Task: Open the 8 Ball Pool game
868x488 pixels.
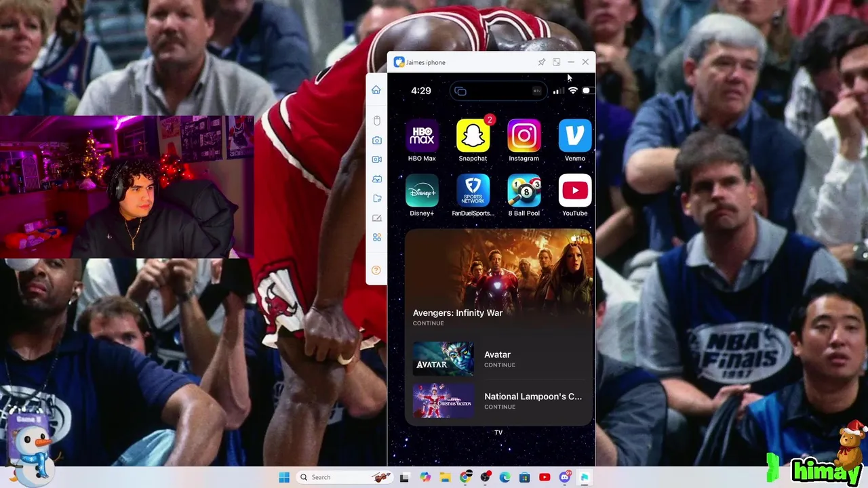Action: coord(524,191)
